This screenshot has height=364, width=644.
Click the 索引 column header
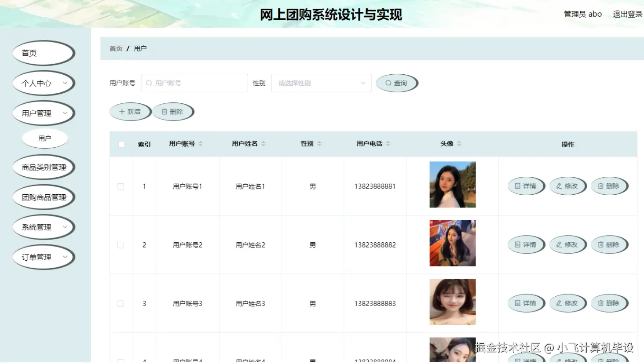[x=144, y=144]
